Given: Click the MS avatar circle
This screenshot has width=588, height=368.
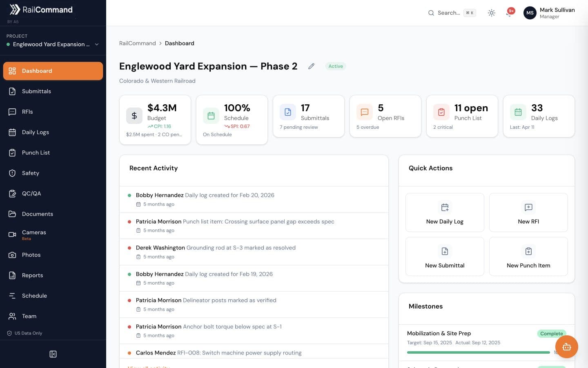Looking at the screenshot, I should (x=530, y=13).
